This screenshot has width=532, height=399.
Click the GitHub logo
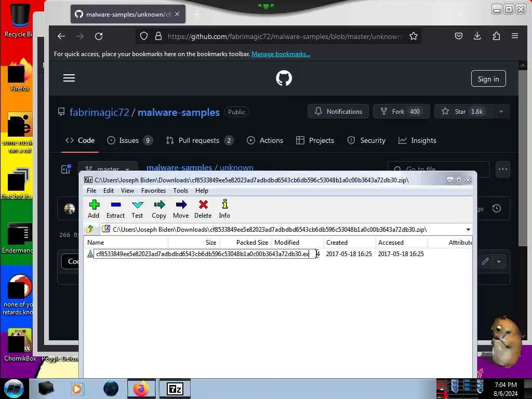coord(284,78)
